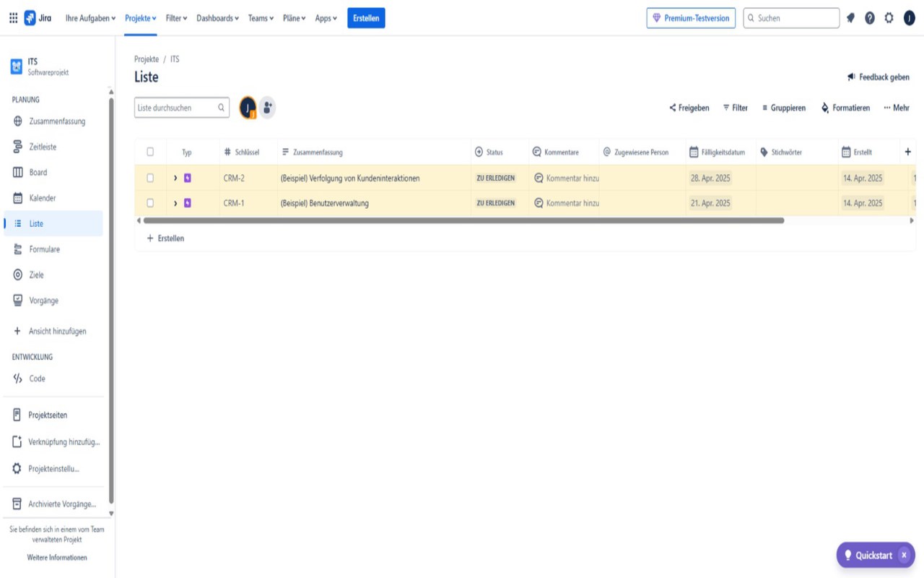Screen dimensions: 924x578
Task: Open Projekteinstellungen in the sidebar
Action: pyautogui.click(x=53, y=469)
